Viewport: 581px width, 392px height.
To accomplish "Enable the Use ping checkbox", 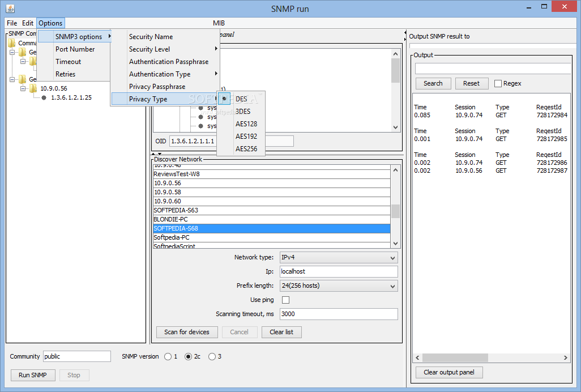I will coord(285,300).
